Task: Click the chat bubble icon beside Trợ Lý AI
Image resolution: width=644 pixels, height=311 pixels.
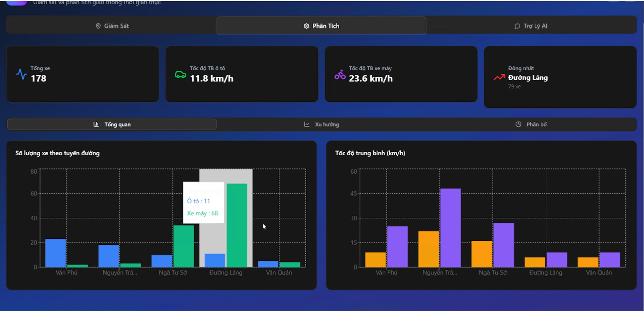Action: point(517,26)
